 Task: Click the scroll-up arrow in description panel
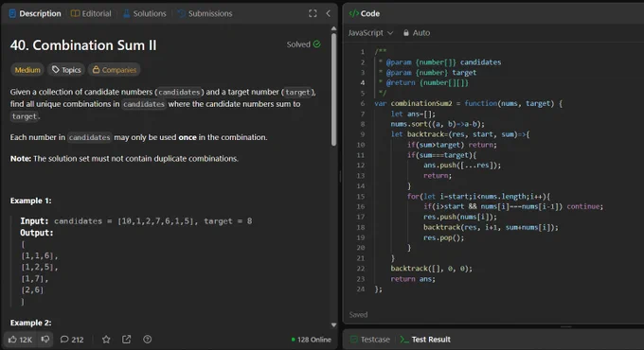334,28
